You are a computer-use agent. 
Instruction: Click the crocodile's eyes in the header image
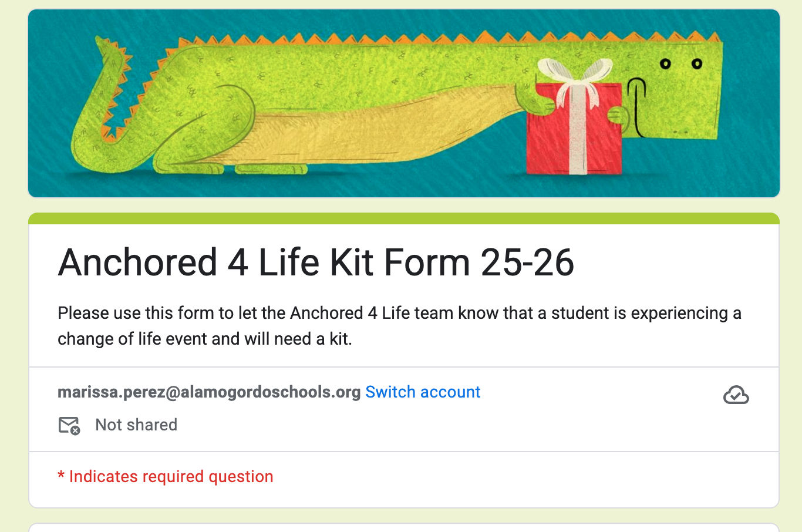pyautogui.click(x=680, y=63)
